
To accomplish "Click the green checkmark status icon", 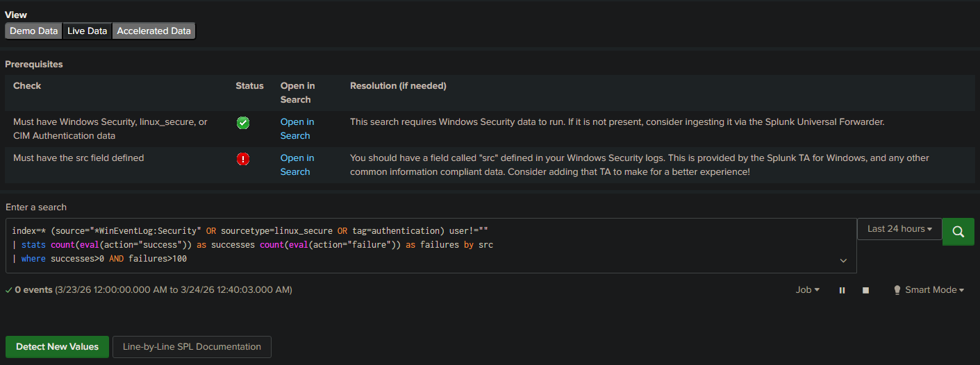I will (x=243, y=123).
